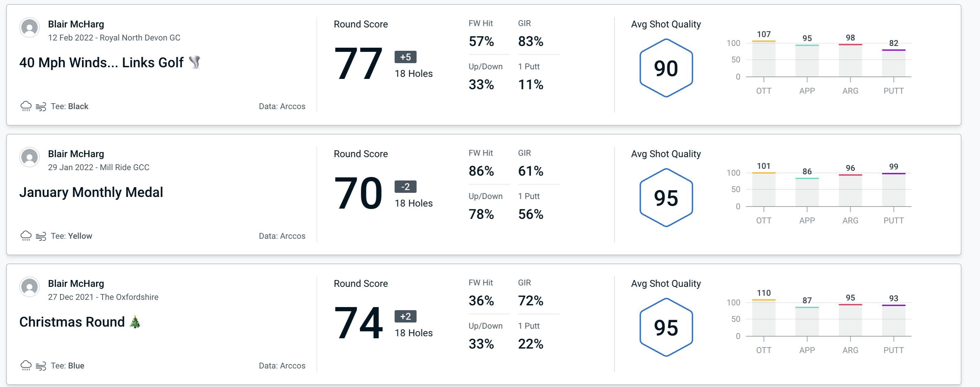Click the weather cloud icon on Christmas Round
The height and width of the screenshot is (387, 980).
tap(26, 365)
